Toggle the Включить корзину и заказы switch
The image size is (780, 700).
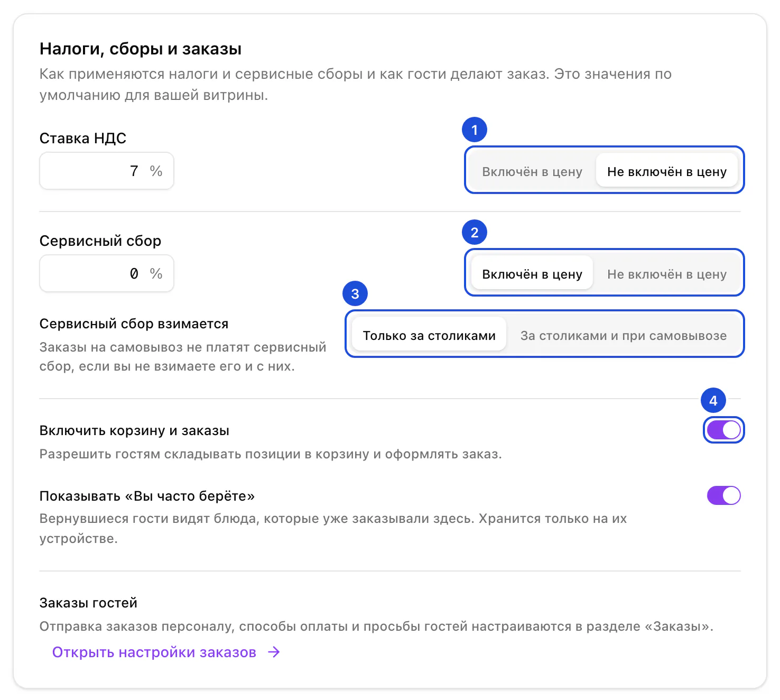(x=723, y=430)
